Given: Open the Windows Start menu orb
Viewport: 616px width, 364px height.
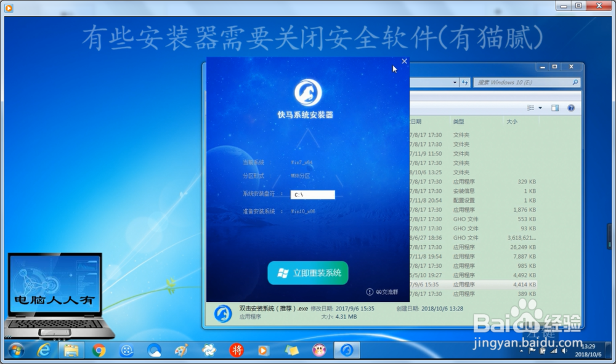Looking at the screenshot, I should click(16, 350).
